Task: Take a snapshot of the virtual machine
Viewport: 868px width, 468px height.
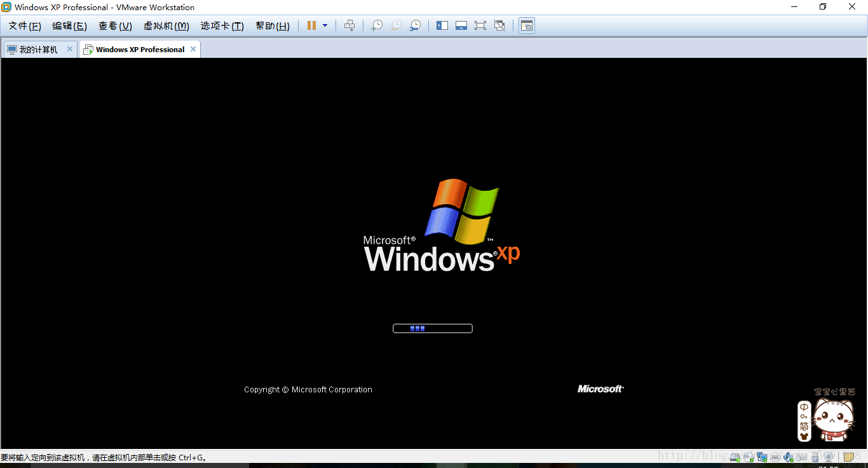Action: tap(377, 25)
